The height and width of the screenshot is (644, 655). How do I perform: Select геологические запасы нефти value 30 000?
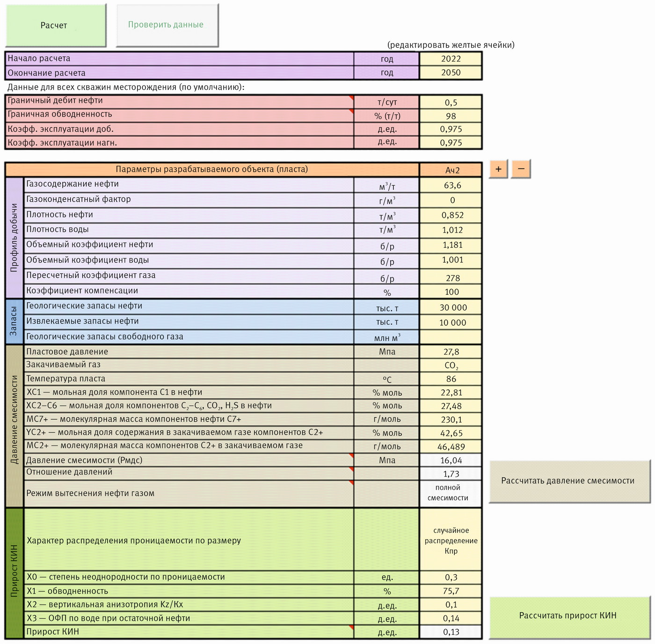(451, 307)
